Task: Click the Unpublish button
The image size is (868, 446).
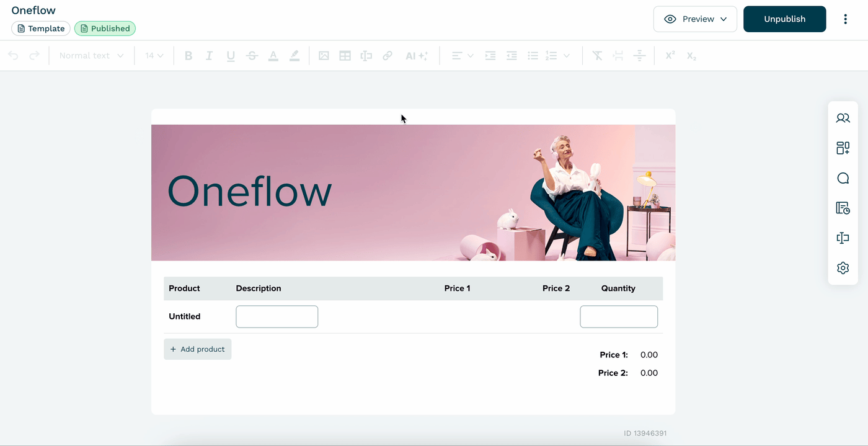Action: [x=784, y=19]
